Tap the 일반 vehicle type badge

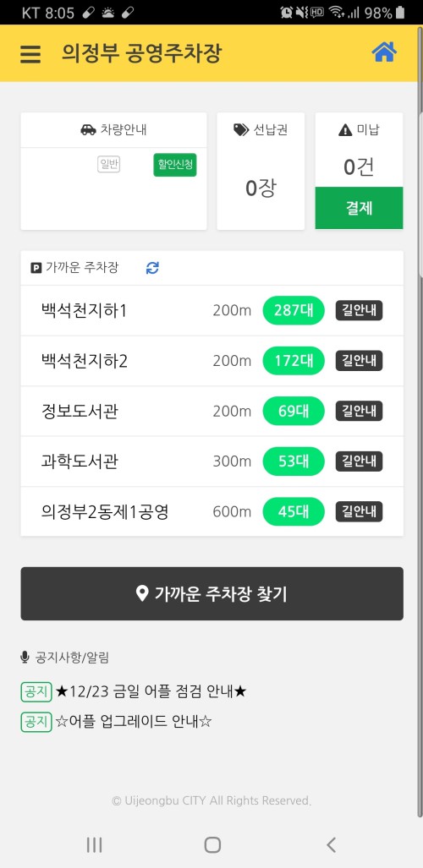click(x=108, y=165)
